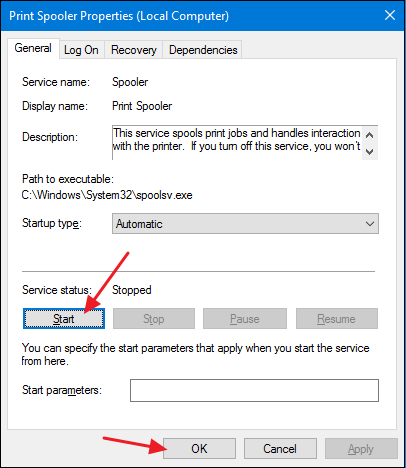Switch to the Recovery tab
This screenshot has height=468, width=406.
134,50
